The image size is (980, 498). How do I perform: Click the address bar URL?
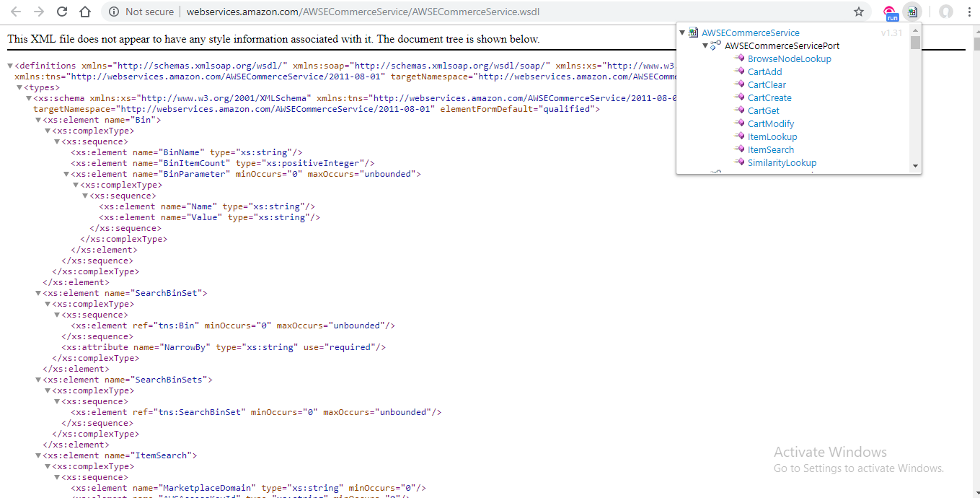[x=363, y=12]
